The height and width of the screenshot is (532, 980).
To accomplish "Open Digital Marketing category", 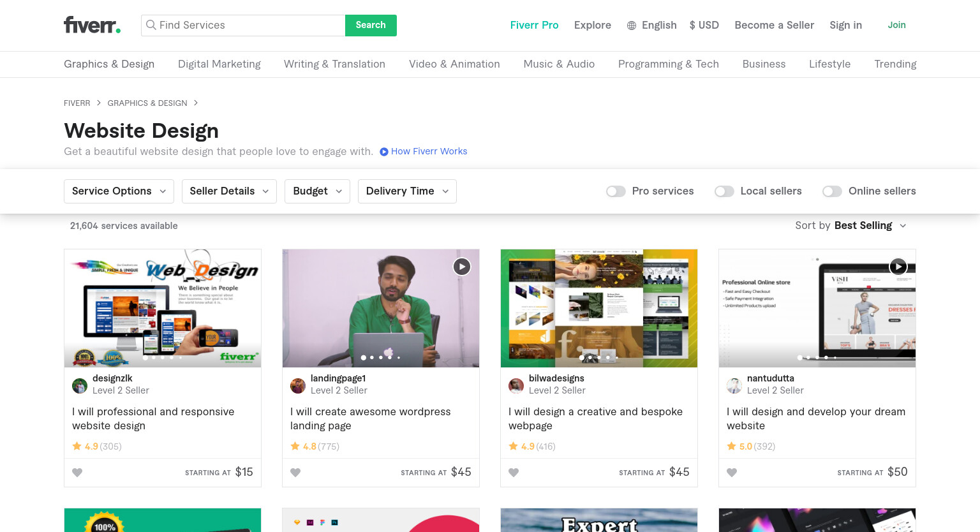I will [x=219, y=64].
